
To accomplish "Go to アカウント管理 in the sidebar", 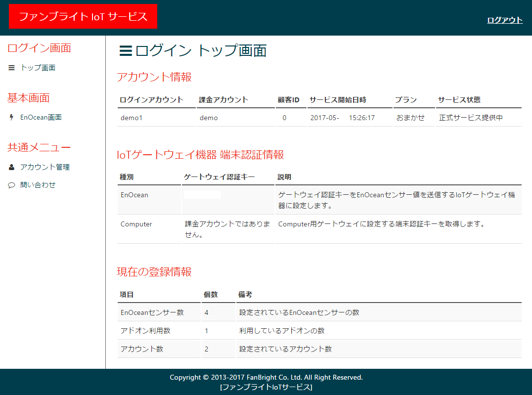I will 45,167.
